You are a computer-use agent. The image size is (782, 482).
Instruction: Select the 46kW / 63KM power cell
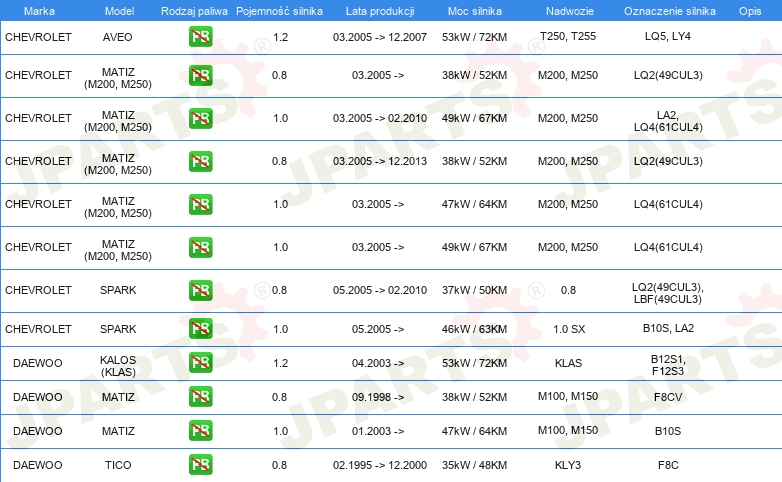(474, 329)
